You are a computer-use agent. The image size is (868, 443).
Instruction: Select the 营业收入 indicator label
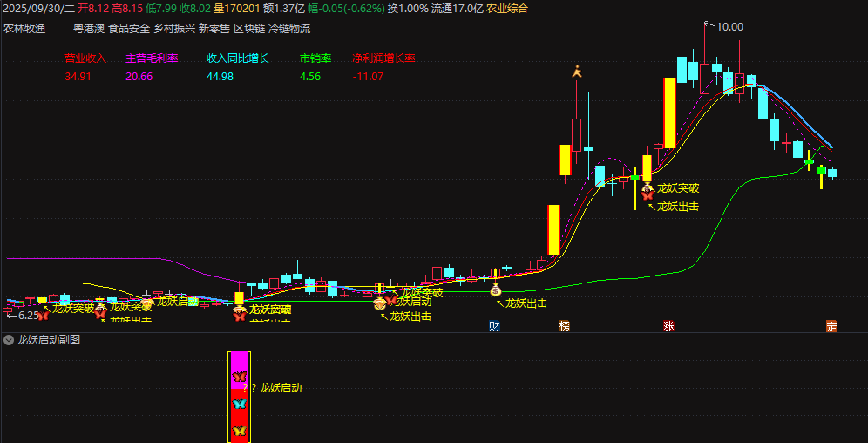[85, 58]
